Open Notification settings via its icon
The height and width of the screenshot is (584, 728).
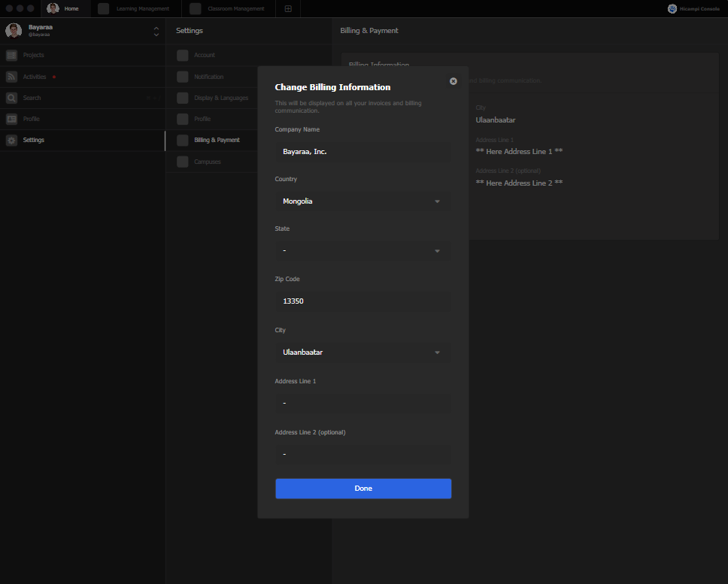pyautogui.click(x=182, y=76)
